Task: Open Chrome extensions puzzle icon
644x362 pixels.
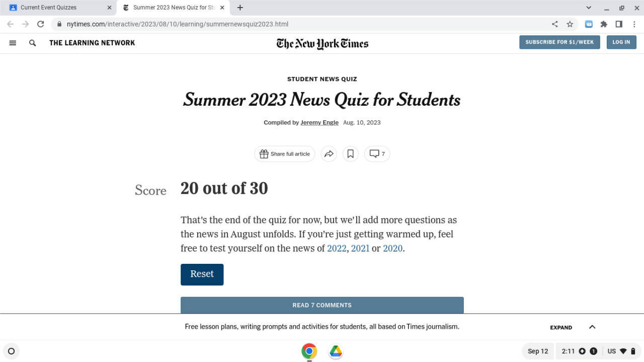Action: (x=604, y=24)
